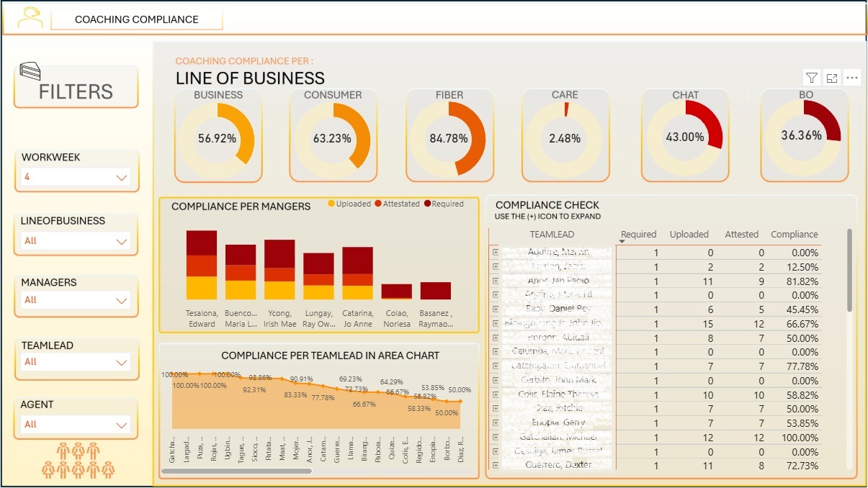Click the Basanez bar in managers chart
Screen dimensions: 868x488
click(x=435, y=291)
